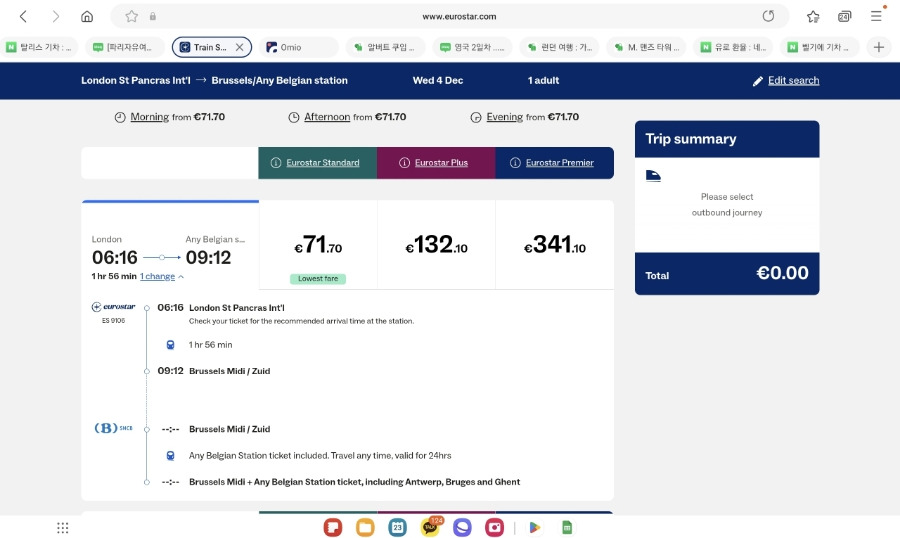Bookmark the page with the address bar star
Screen dimensions: 900x538
131,16
